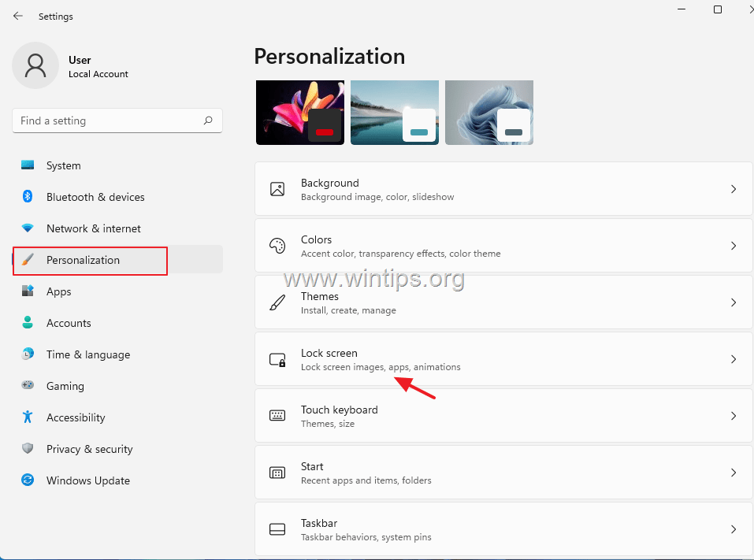Open Privacy & security settings

(x=117, y=448)
